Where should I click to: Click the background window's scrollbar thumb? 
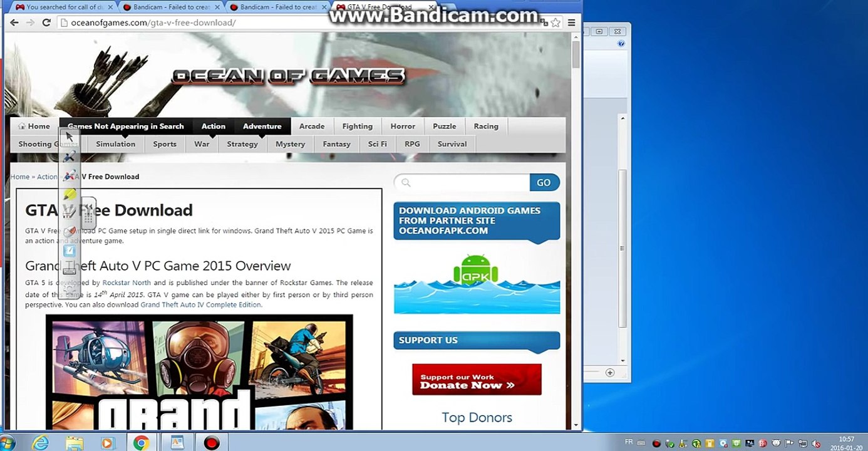tap(623, 249)
